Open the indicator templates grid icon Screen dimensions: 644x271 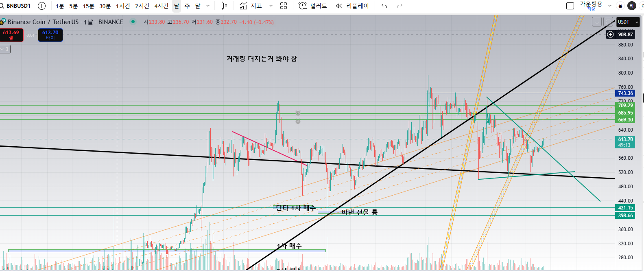click(284, 6)
